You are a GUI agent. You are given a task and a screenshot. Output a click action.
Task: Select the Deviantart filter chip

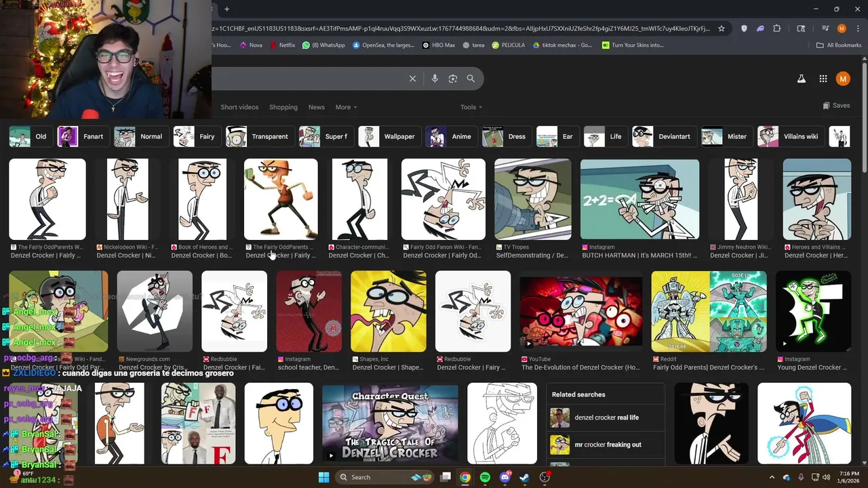(x=663, y=136)
